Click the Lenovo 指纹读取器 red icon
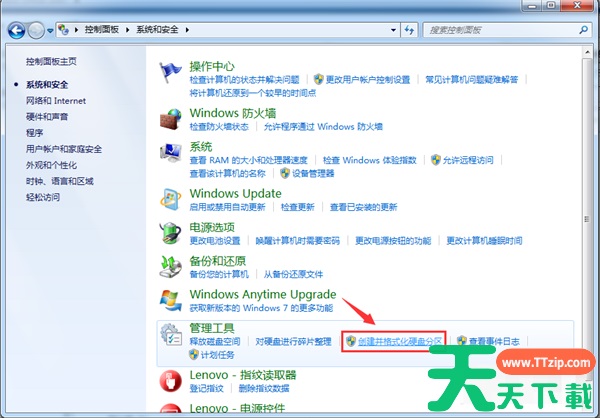Viewport: 600px width, 418px height. (171, 381)
